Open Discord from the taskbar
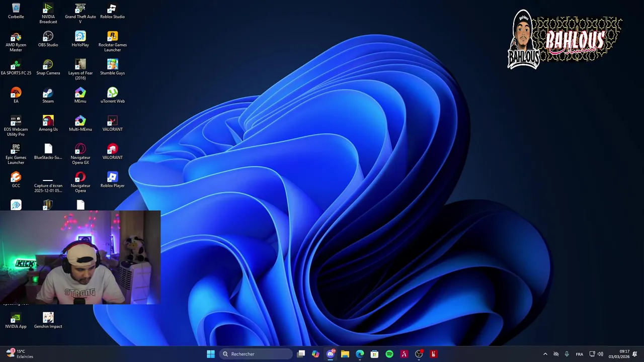Image resolution: width=644 pixels, height=362 pixels. tap(331, 354)
